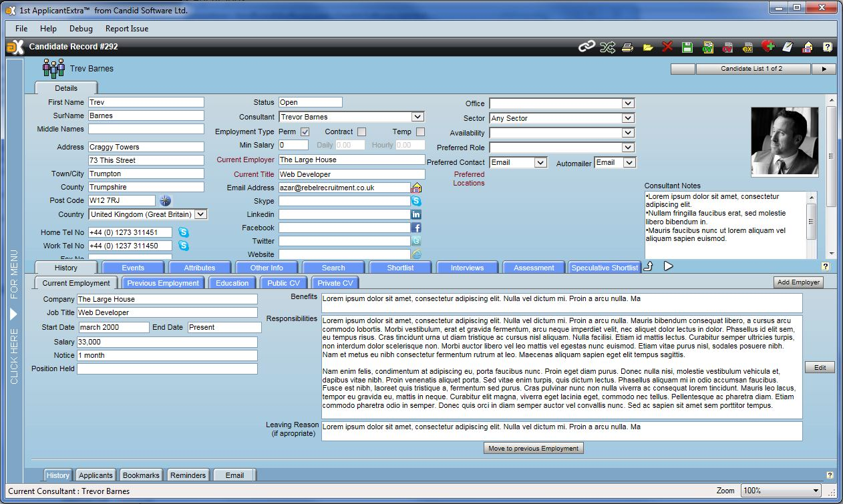Image resolution: width=843 pixels, height=504 pixels.
Task: Open the Country dropdown
Action: click(200, 214)
